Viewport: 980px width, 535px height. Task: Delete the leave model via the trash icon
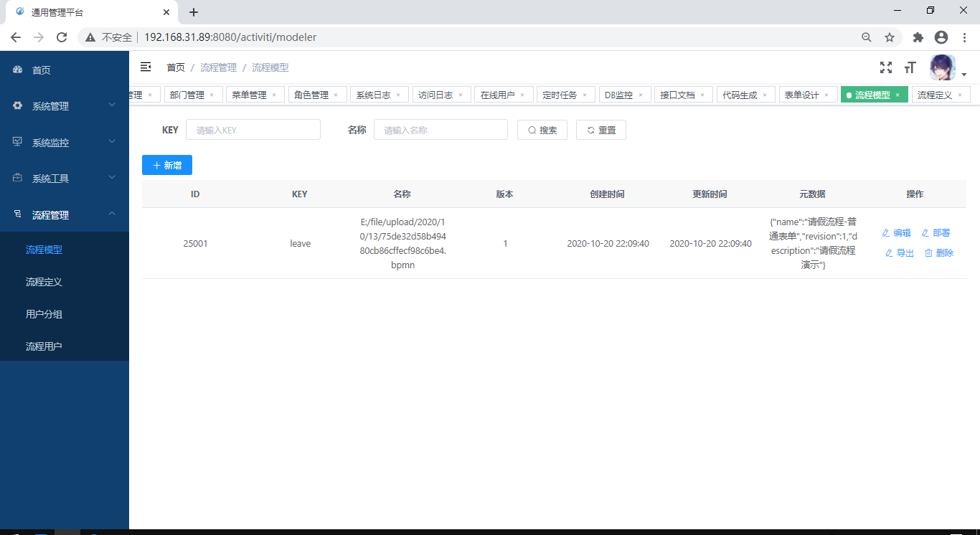[928, 252]
